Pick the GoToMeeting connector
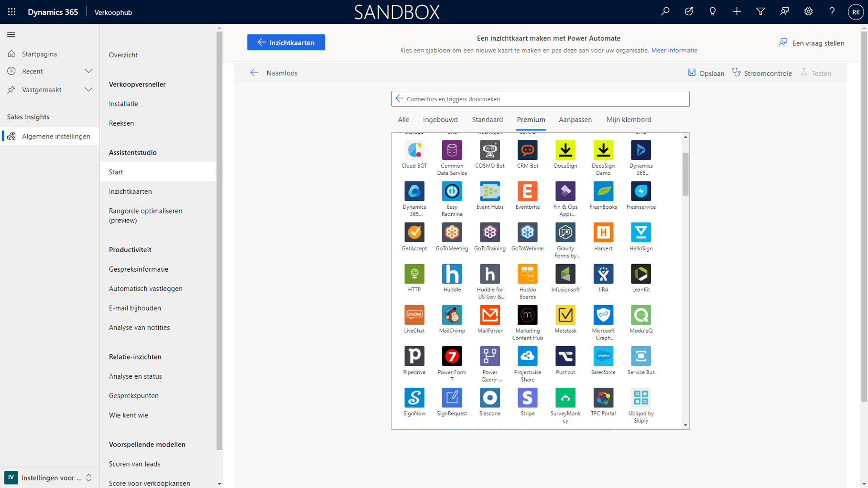 [x=452, y=233]
